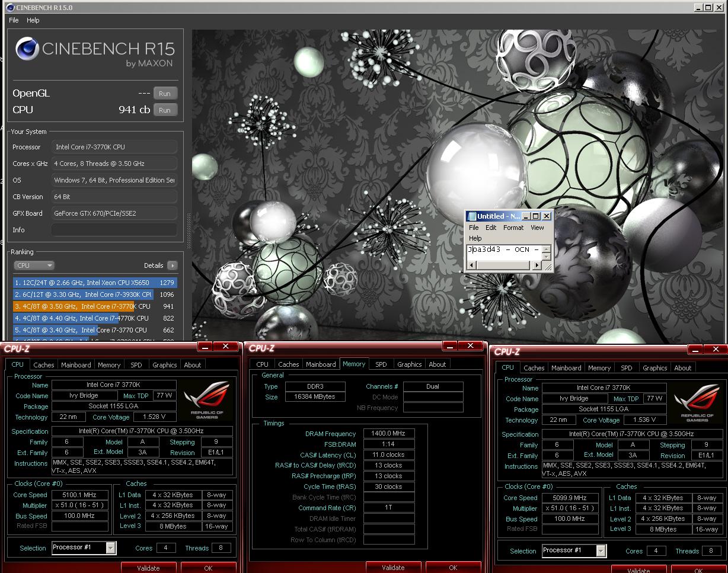728x573 pixels.
Task: Open Graphics tab in right CPU-Z window
Action: [655, 368]
